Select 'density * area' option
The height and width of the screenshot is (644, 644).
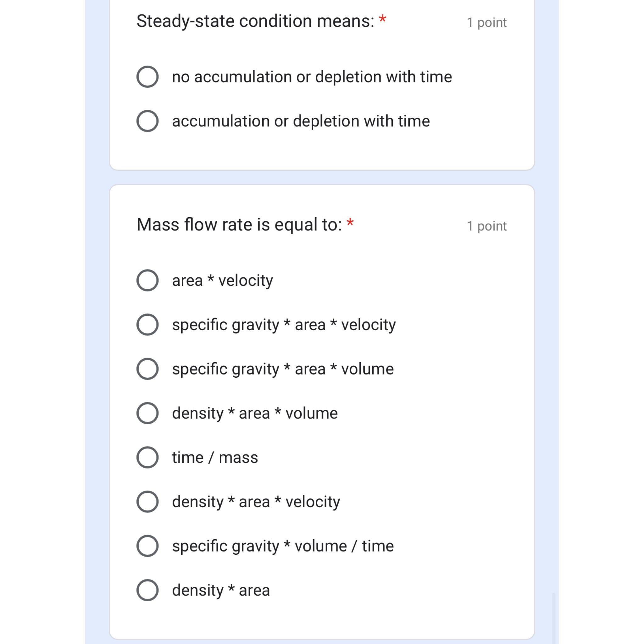[x=220, y=590]
